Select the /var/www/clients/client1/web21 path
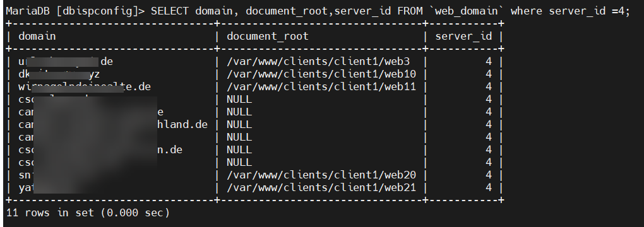644x227 pixels. pyautogui.click(x=321, y=188)
